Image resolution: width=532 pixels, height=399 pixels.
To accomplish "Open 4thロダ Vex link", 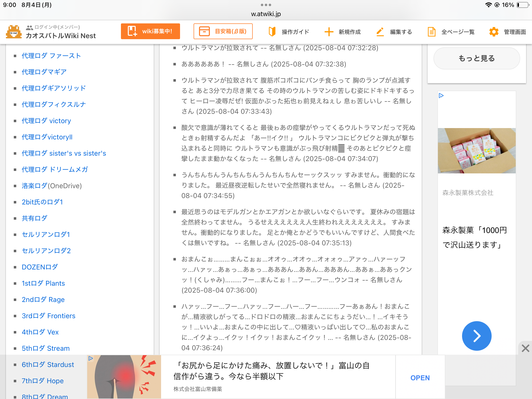I will (x=40, y=332).
